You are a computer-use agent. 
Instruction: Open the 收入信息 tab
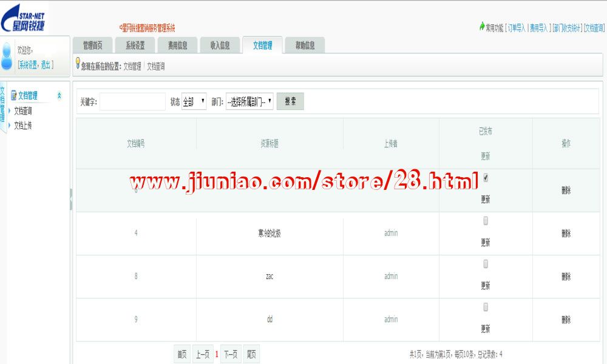click(220, 45)
